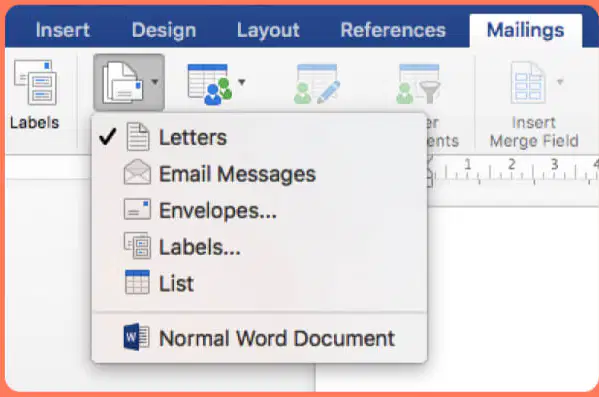599x397 pixels.
Task: Click the Filter Recipients funnel icon
Action: (418, 84)
